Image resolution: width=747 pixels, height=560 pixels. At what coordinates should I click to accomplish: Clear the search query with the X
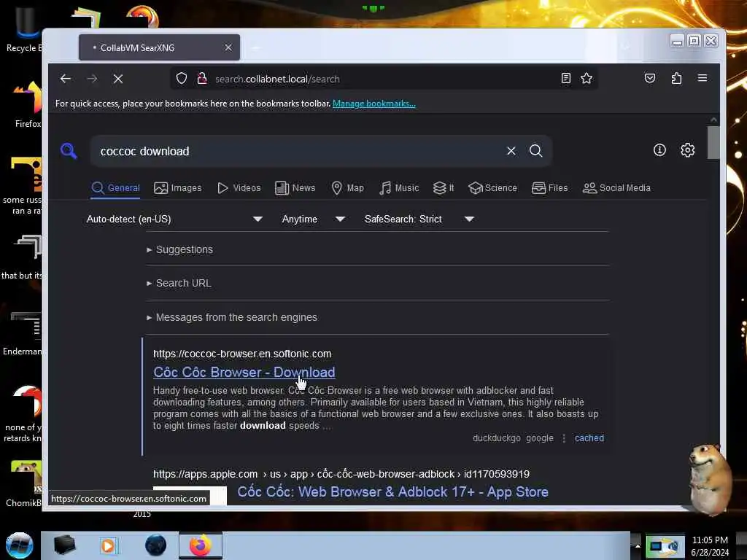coord(511,151)
